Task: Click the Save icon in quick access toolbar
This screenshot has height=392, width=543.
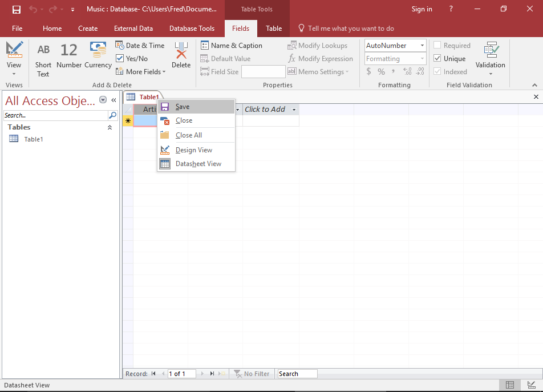Action: (17, 9)
